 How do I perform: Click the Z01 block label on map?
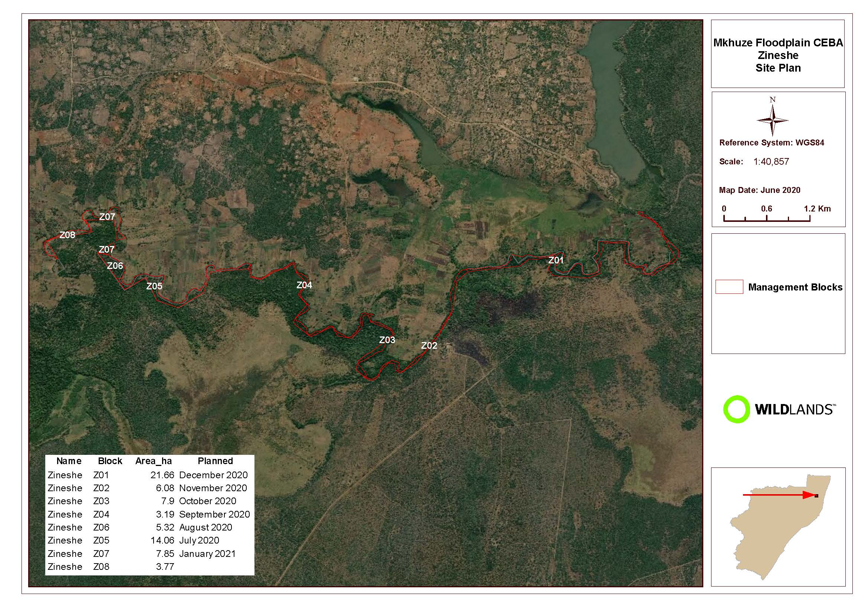click(556, 260)
